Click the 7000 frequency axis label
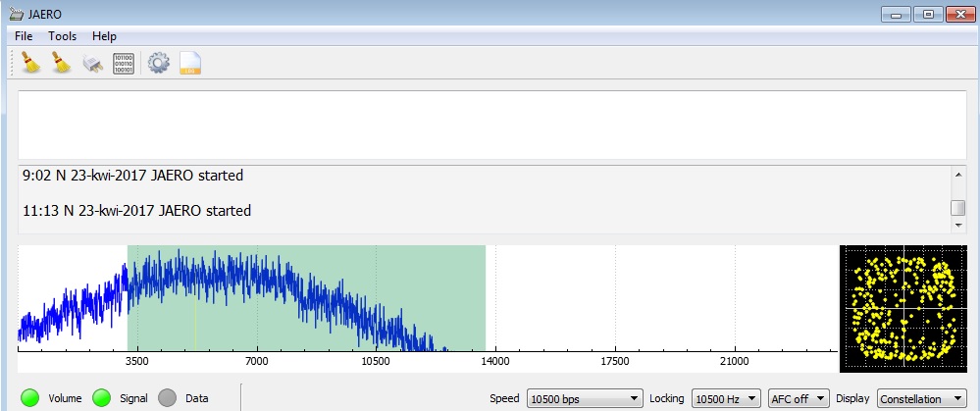 [256, 361]
